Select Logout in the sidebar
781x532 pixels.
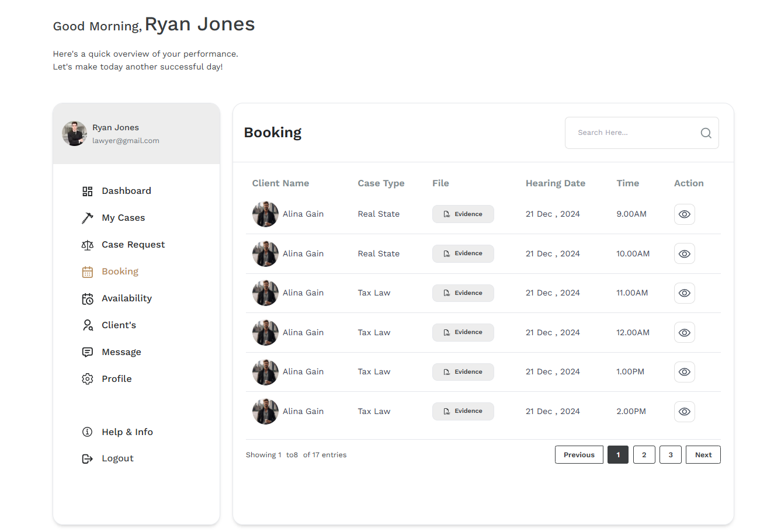coord(117,459)
